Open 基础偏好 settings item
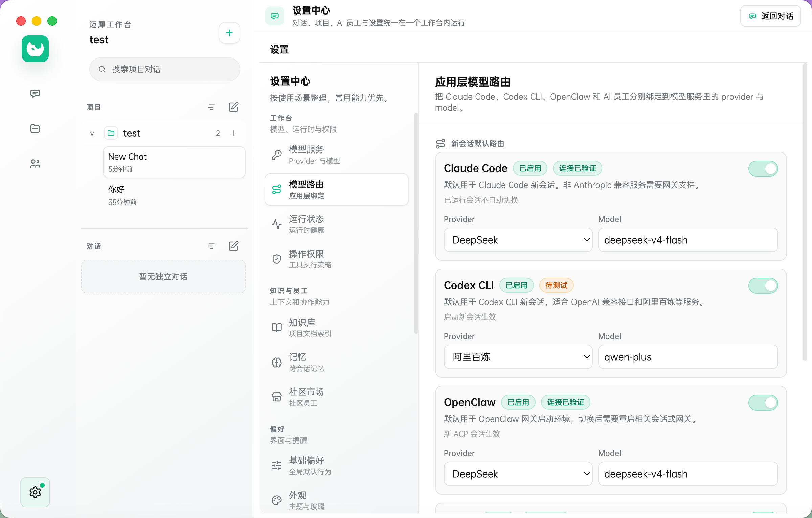Viewport: 812px width, 518px height. click(x=336, y=466)
